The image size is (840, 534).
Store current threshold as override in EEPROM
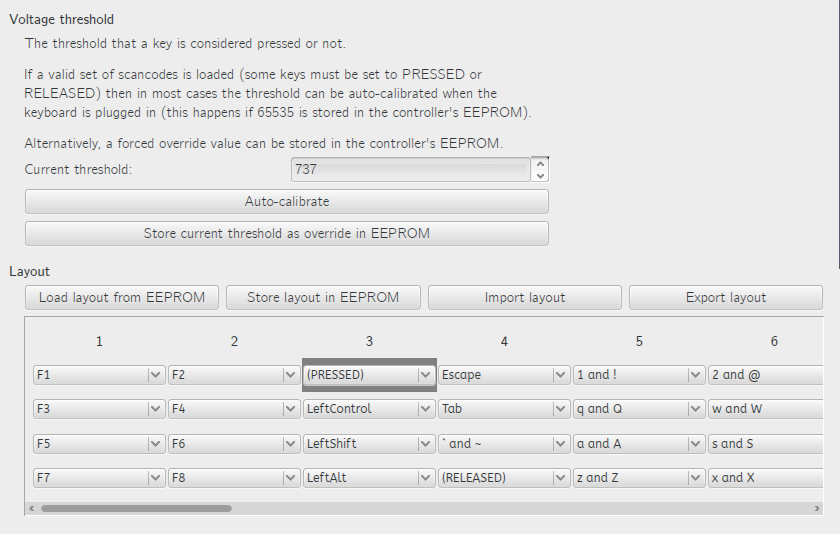286,234
